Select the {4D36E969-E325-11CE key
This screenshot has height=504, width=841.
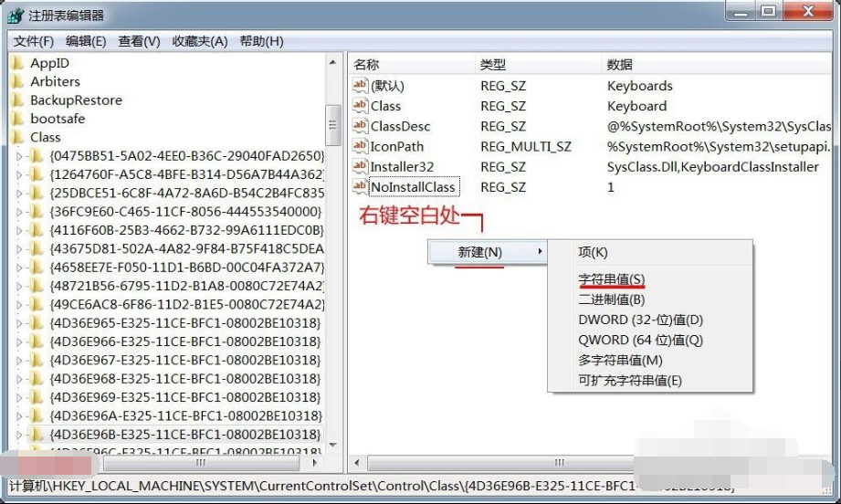pos(185,397)
